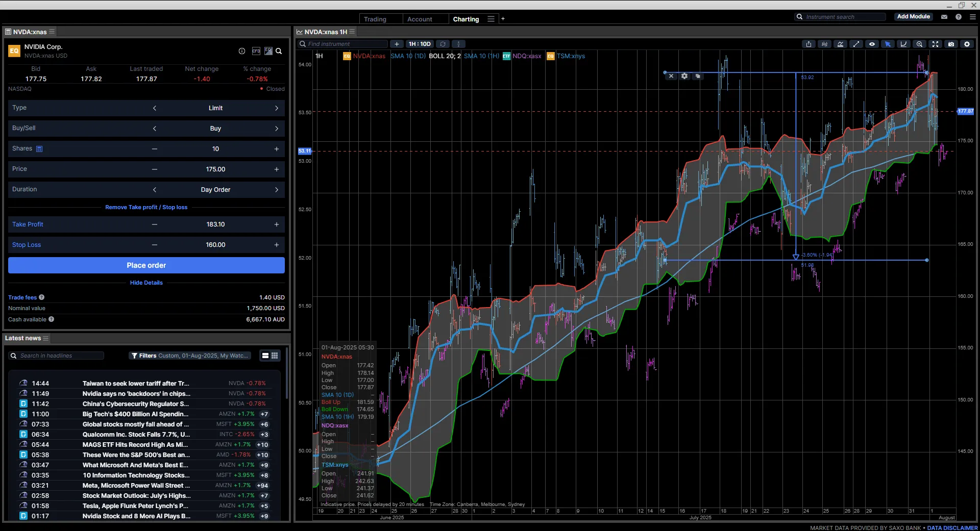Screen dimensions: 980x531
Task: Open annotation settings gear on chart
Action: (684, 76)
